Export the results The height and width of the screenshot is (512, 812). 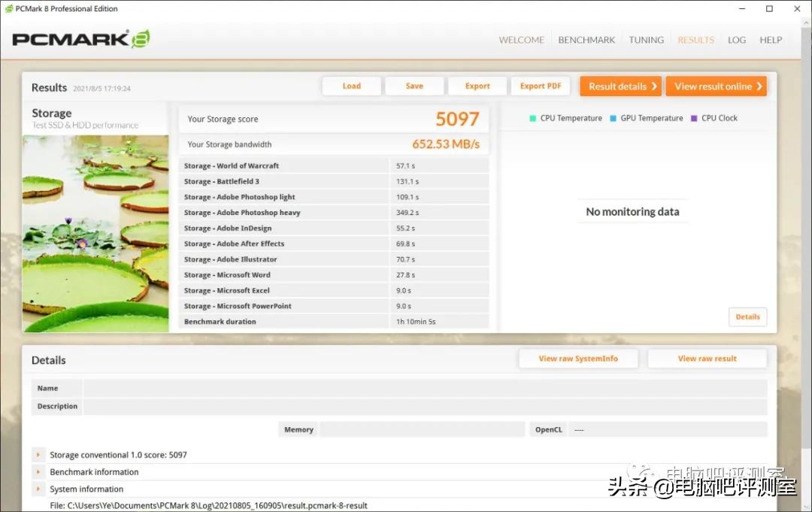coord(477,86)
